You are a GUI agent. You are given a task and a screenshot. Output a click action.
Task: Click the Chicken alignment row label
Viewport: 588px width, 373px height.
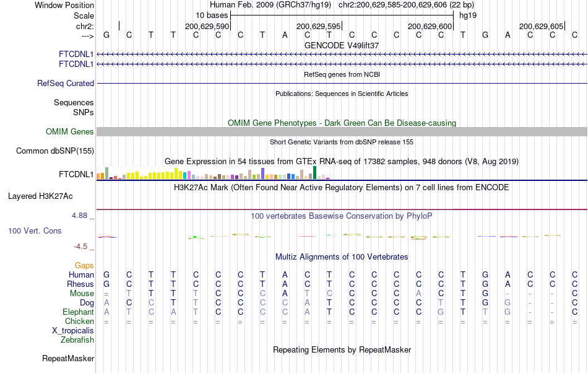[79, 321]
